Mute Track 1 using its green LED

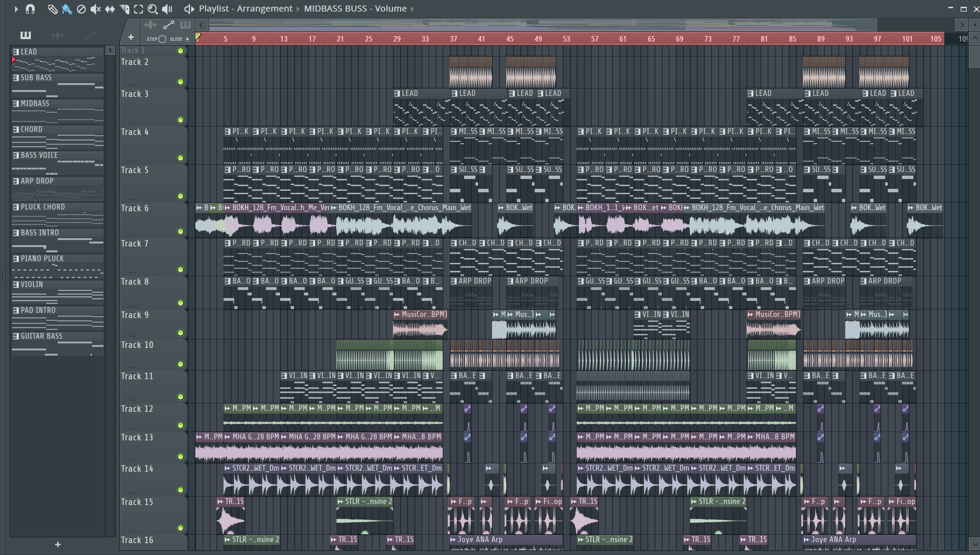pyautogui.click(x=180, y=51)
